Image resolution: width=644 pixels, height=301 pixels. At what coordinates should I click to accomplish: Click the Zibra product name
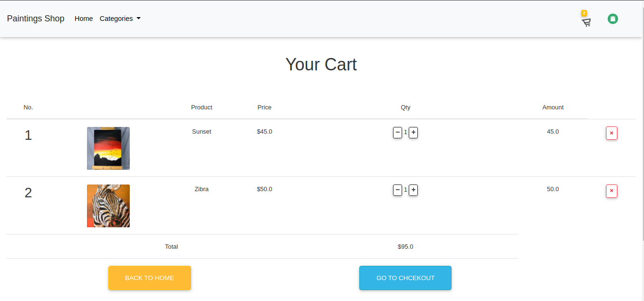tap(202, 189)
